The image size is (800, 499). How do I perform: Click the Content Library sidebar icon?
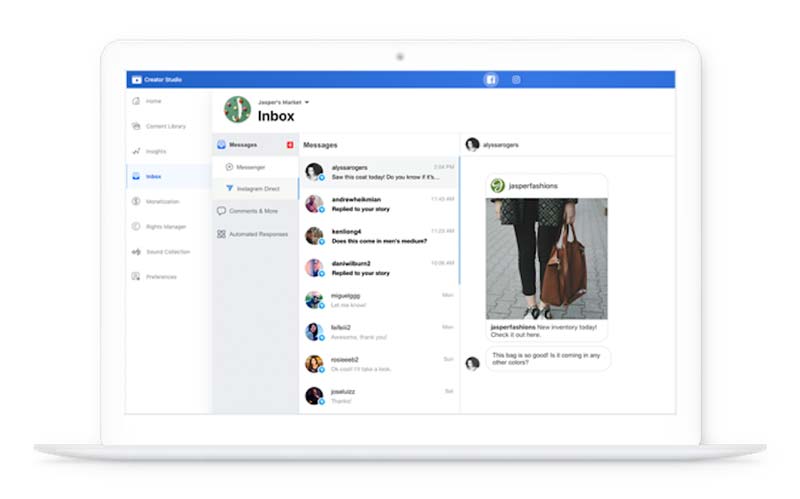[x=136, y=126]
